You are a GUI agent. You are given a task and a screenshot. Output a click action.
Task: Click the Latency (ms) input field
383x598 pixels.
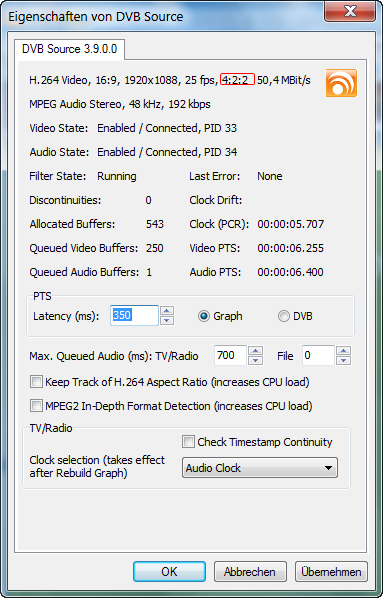point(134,315)
